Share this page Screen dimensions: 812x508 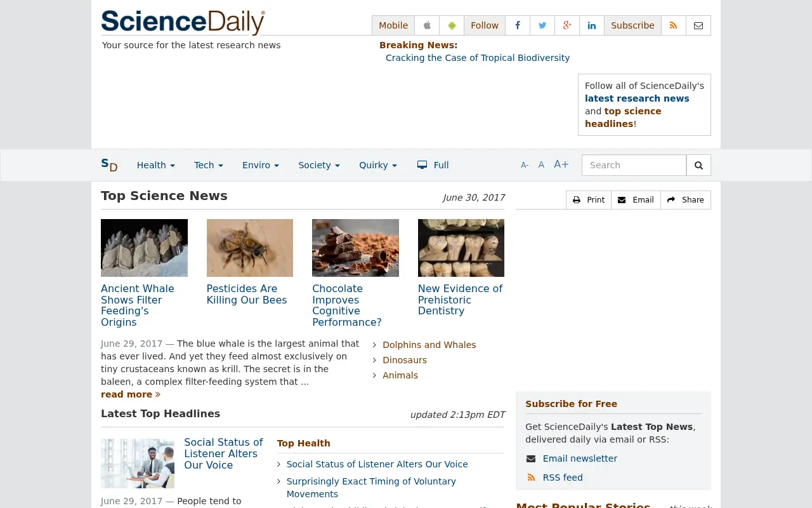pyautogui.click(x=686, y=200)
